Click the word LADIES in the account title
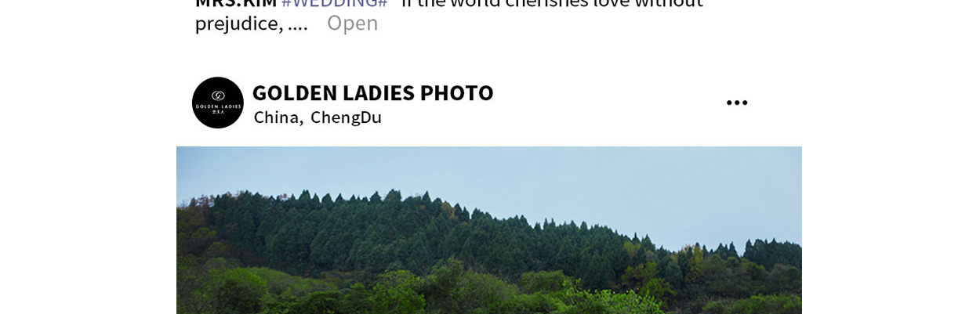 point(378,92)
